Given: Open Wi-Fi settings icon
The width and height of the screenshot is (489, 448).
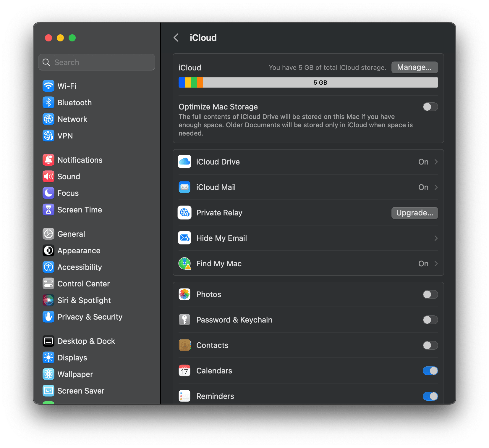Looking at the screenshot, I should [x=48, y=86].
